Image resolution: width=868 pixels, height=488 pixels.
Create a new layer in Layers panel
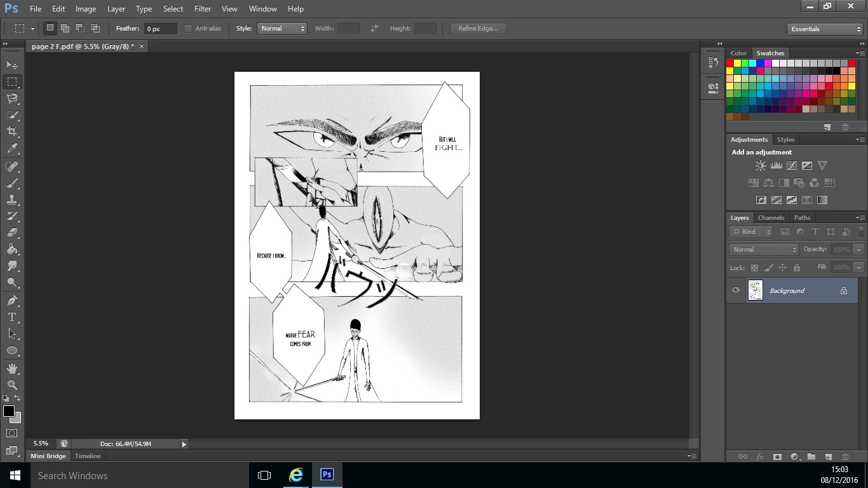828,457
